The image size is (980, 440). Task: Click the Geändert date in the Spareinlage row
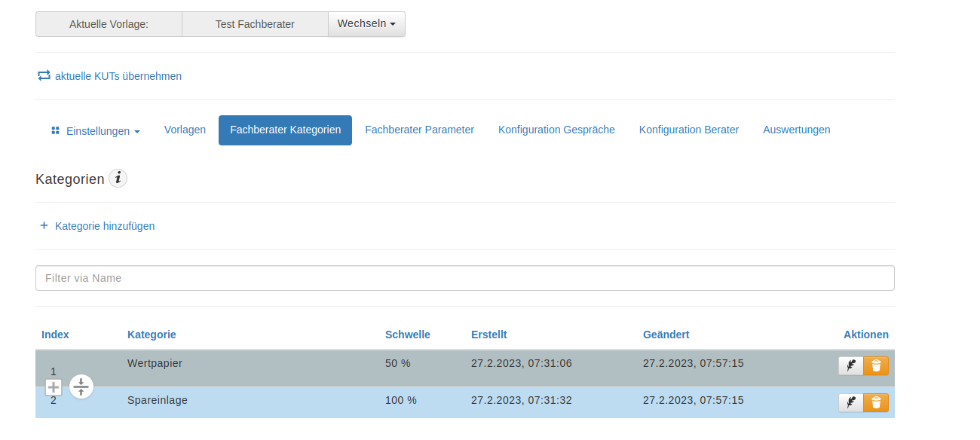click(694, 400)
